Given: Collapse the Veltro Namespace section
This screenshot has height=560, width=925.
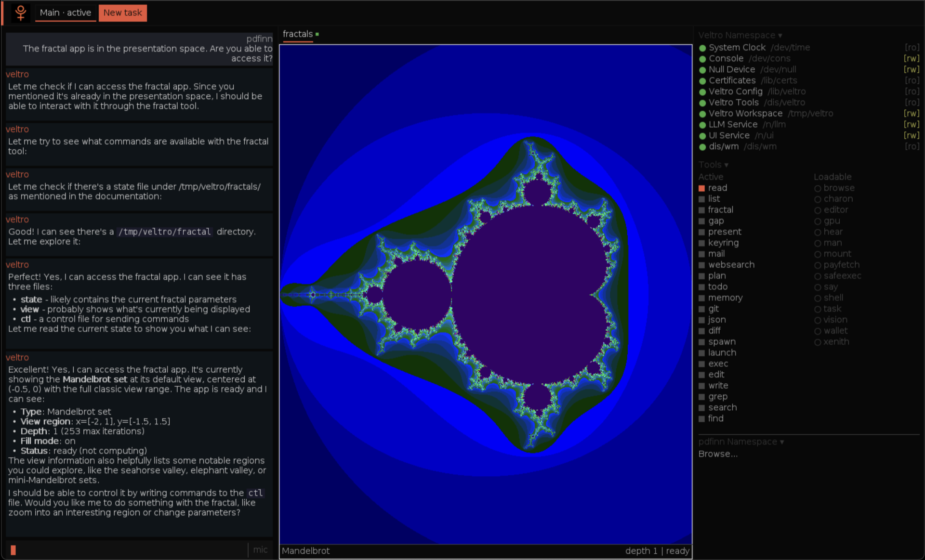Looking at the screenshot, I should [x=780, y=35].
